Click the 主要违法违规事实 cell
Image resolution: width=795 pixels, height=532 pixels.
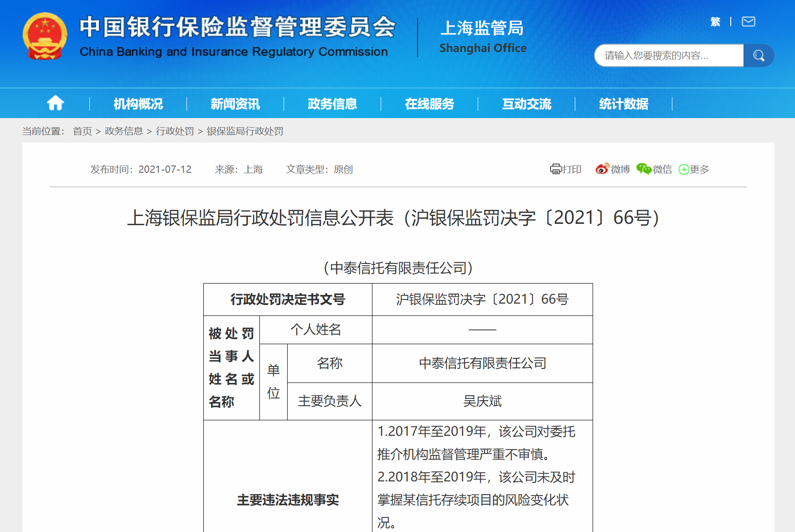tap(288, 500)
